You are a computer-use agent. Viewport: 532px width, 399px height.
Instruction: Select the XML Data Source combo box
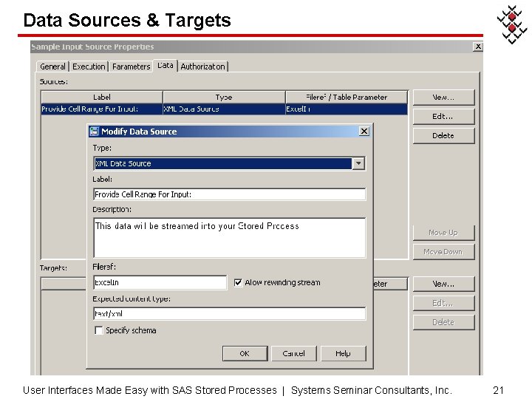point(229,163)
